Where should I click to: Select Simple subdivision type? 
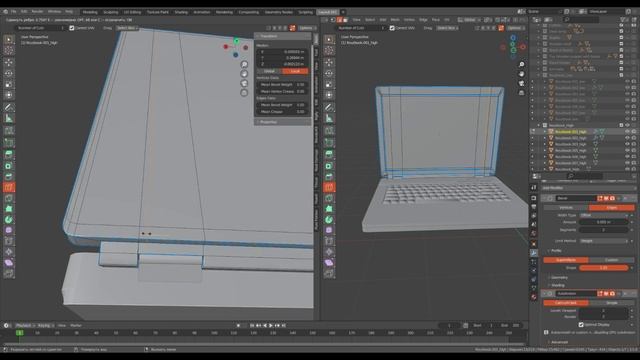(611, 303)
